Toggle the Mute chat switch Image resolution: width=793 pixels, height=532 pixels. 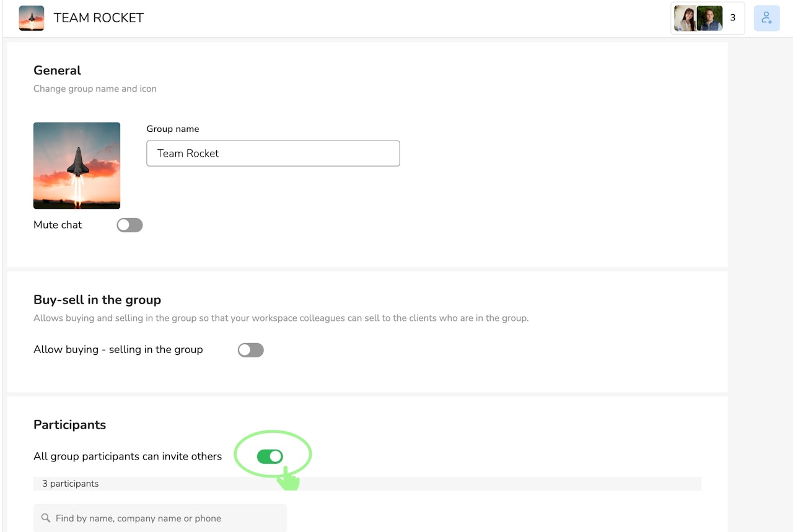coord(129,225)
